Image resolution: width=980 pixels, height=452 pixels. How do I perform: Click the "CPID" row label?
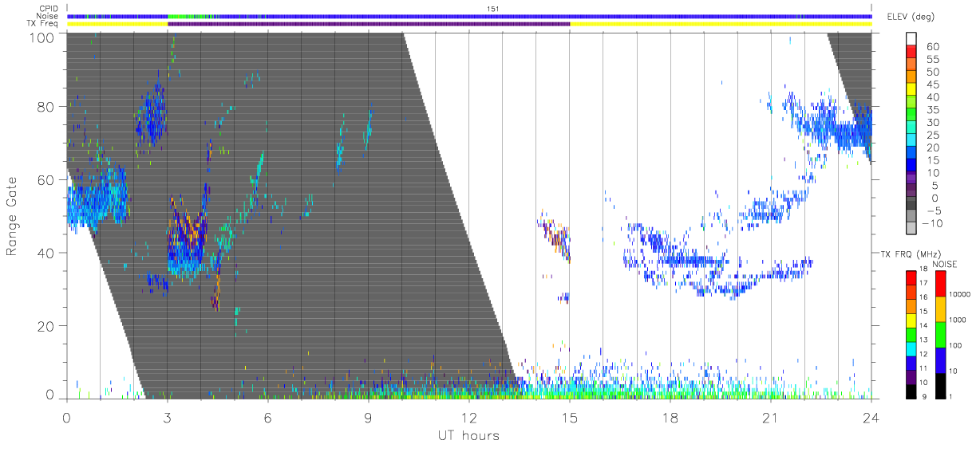47,8
